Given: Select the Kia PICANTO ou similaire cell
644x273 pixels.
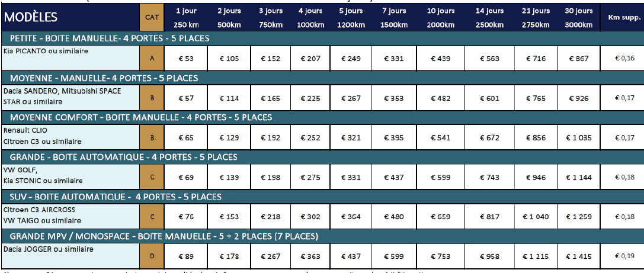Looking at the screenshot, I should pos(71,58).
